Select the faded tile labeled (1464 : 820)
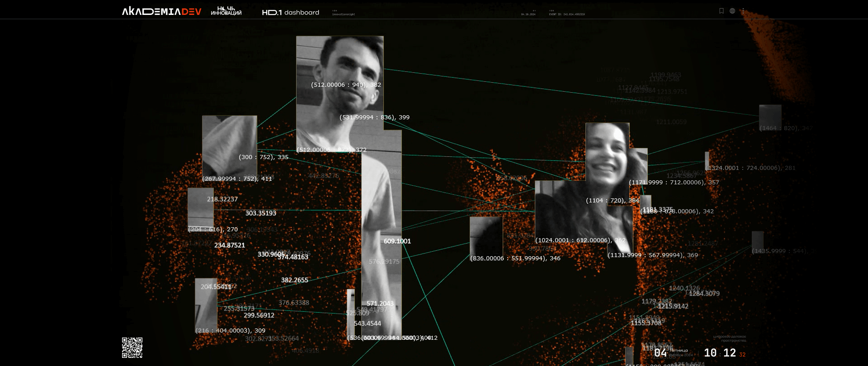Screen dimensions: 868x366 770,117
